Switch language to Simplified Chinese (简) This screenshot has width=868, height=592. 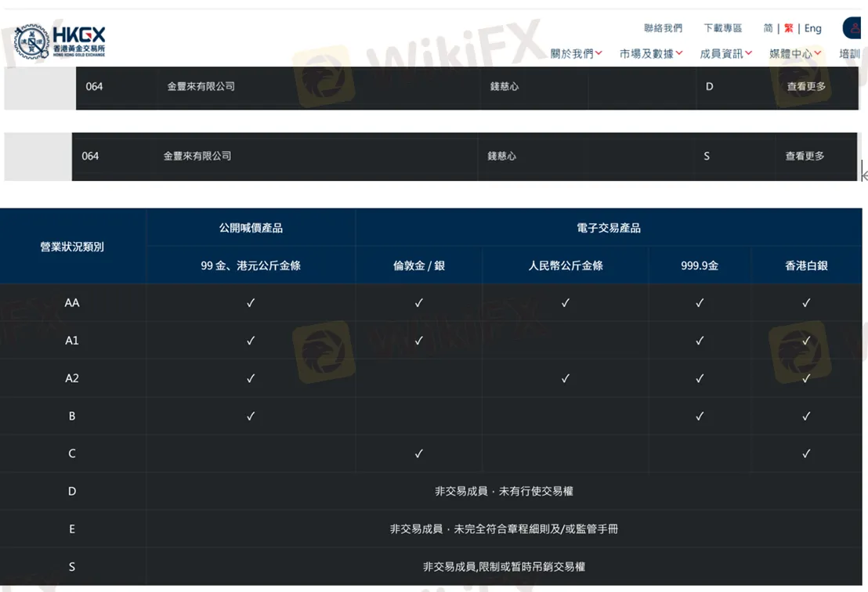[768, 28]
